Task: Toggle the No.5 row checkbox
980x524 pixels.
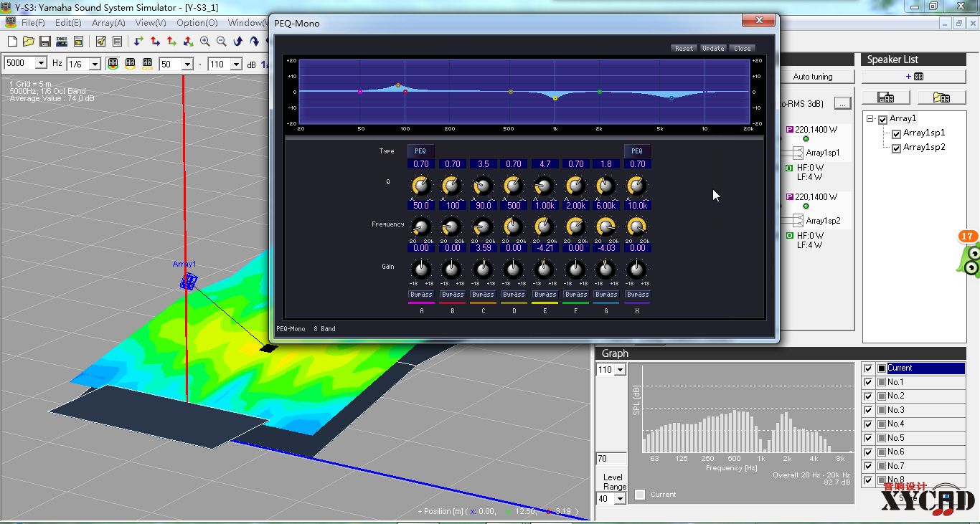Action: pos(868,438)
